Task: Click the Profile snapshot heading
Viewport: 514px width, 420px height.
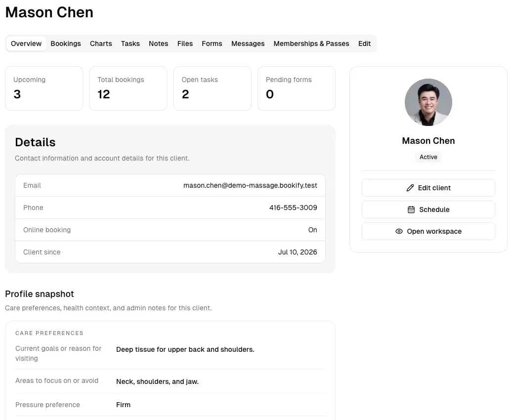Action: tap(40, 294)
